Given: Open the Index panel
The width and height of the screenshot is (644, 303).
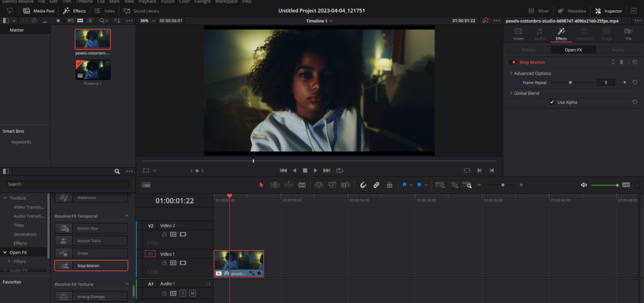Looking at the screenshot, I should click(x=105, y=11).
